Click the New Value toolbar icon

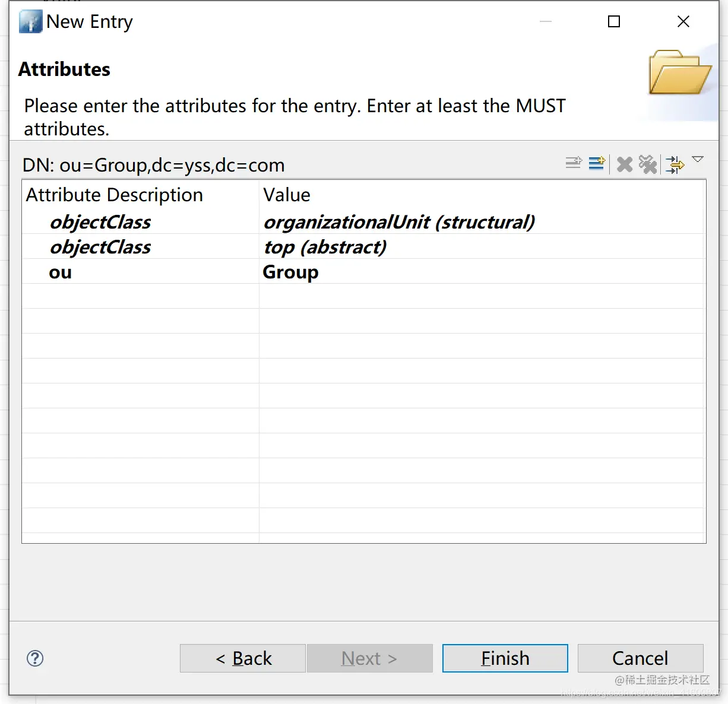coord(574,163)
